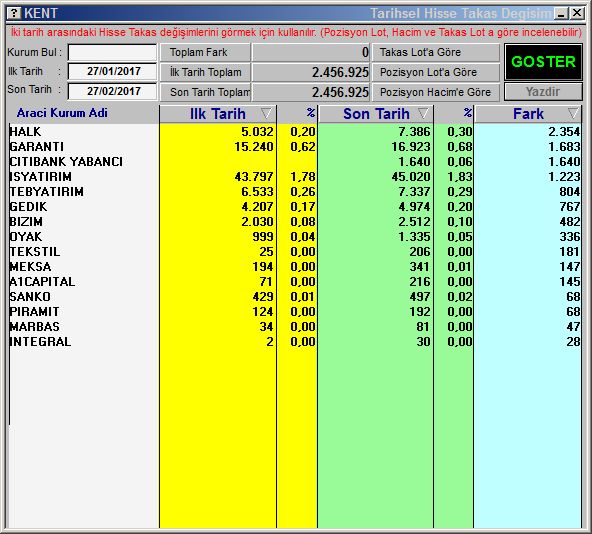Image resolution: width=592 pixels, height=534 pixels.
Task: Close the KENT window
Action: (577, 14)
